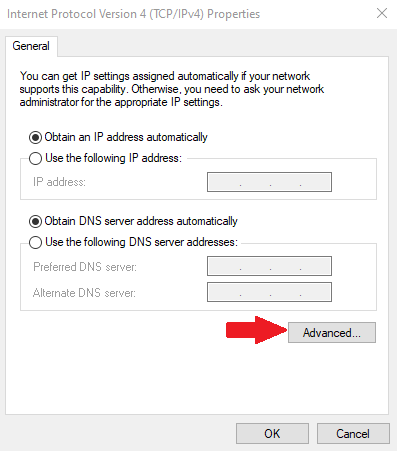
Task: Click first octet of IP address field
Action: [x=224, y=182]
